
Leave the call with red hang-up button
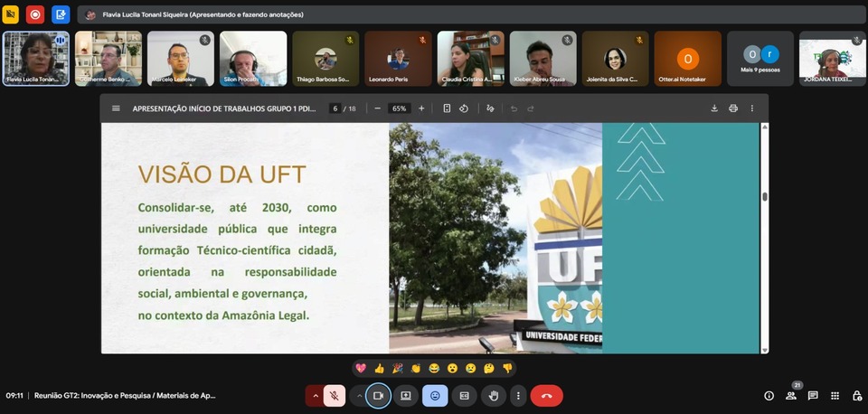click(x=546, y=396)
